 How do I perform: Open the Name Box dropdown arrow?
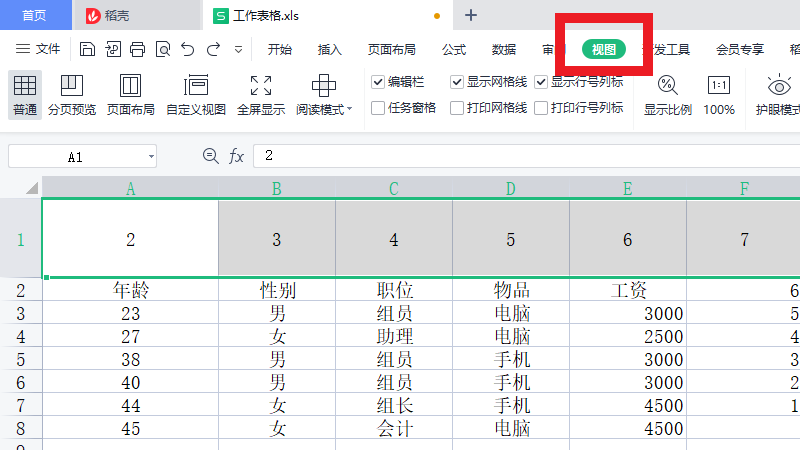150,156
